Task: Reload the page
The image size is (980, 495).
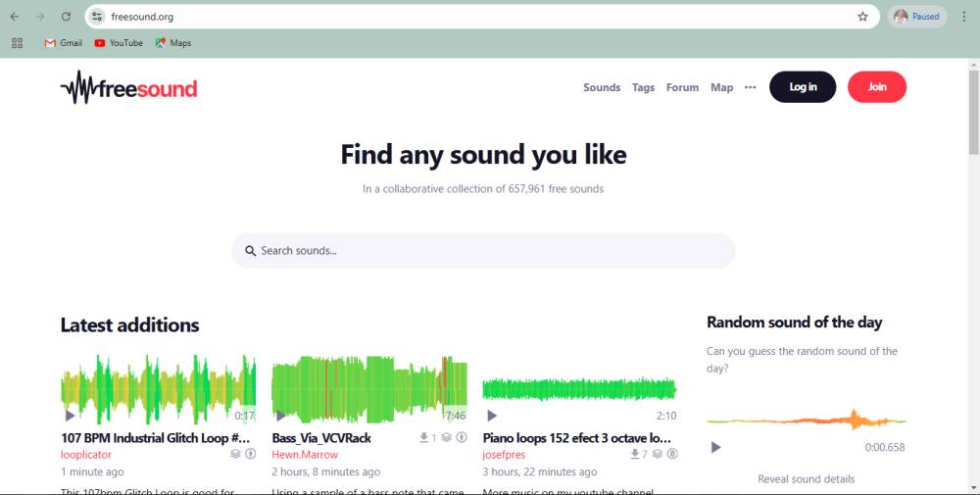Action: pos(66,17)
